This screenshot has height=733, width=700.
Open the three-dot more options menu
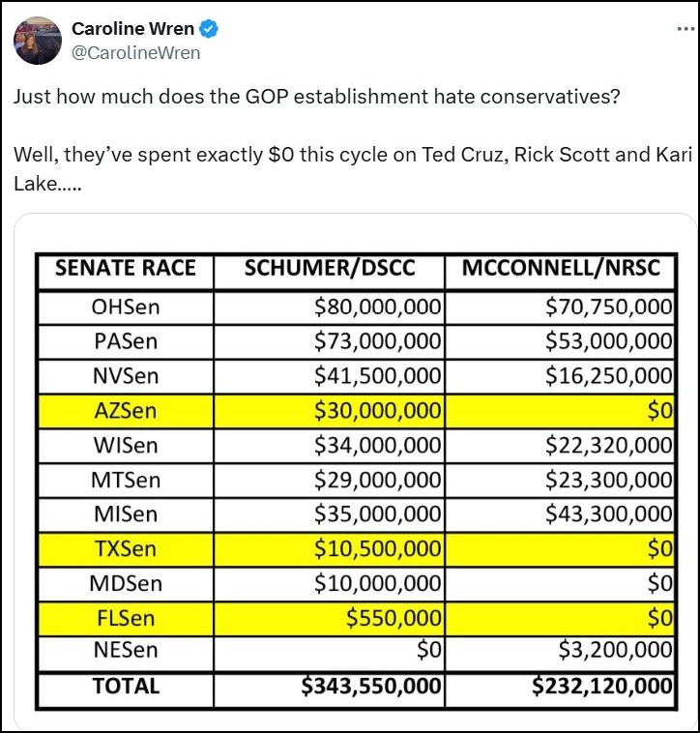click(x=685, y=29)
